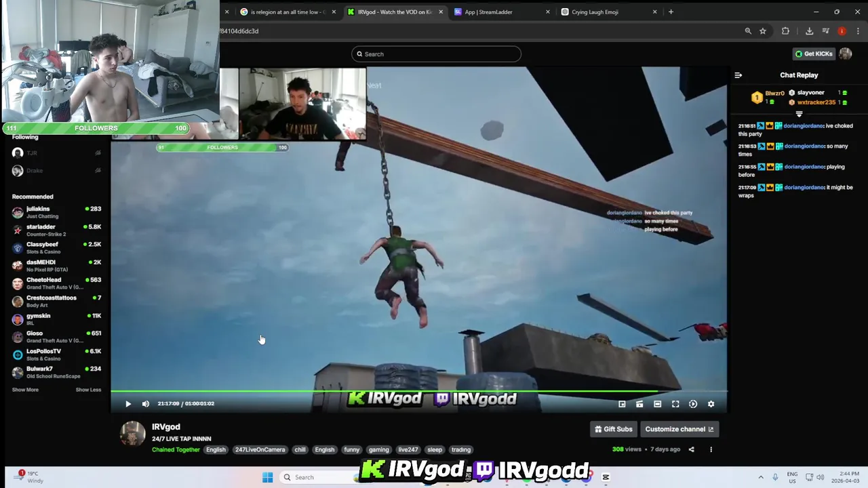868x488 pixels.
Task: Switch to the Crying Laugh Emoji tab
Action: coord(609,12)
